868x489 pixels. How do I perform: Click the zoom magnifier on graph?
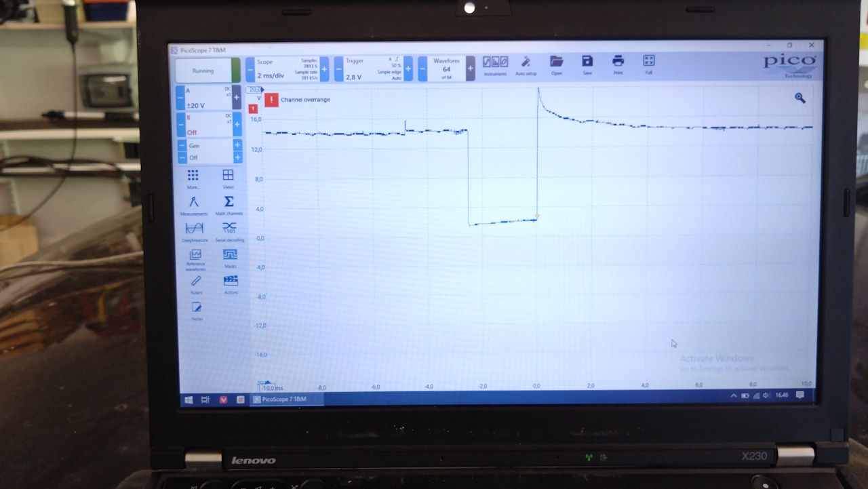click(x=800, y=98)
